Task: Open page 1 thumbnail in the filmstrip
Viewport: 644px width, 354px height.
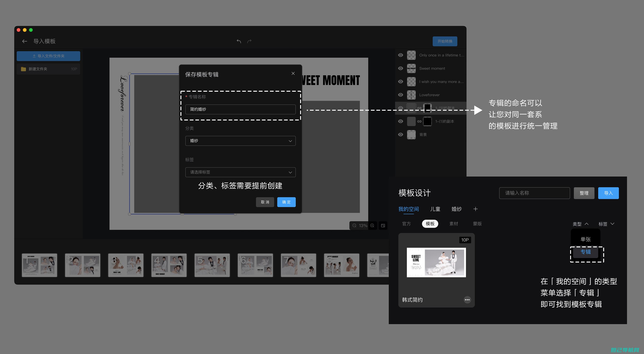Action: coord(39,265)
